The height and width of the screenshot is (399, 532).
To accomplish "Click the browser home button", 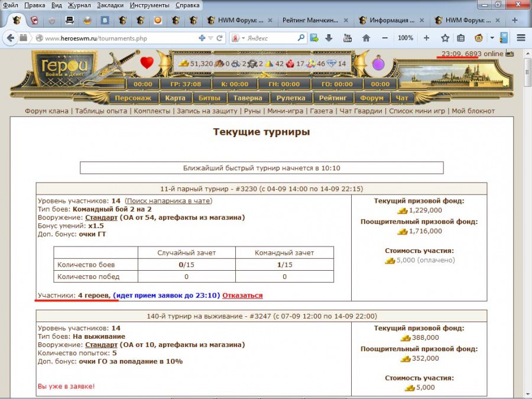I will pos(366,38).
